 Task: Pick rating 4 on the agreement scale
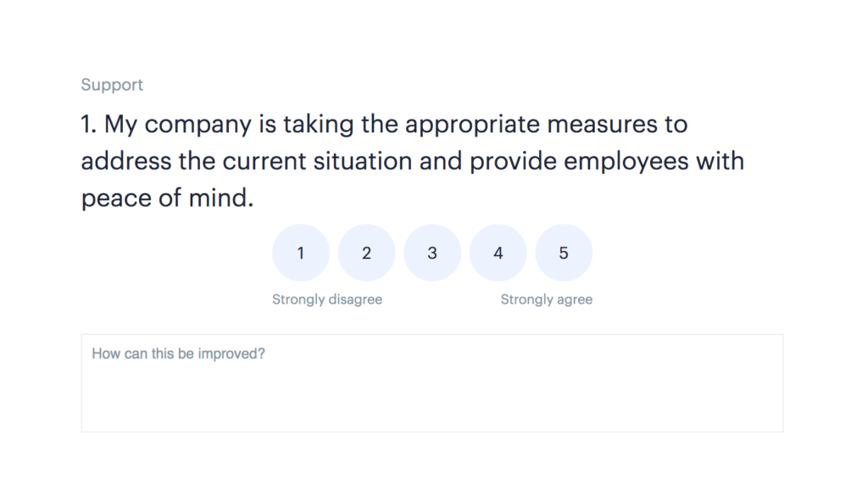click(498, 253)
